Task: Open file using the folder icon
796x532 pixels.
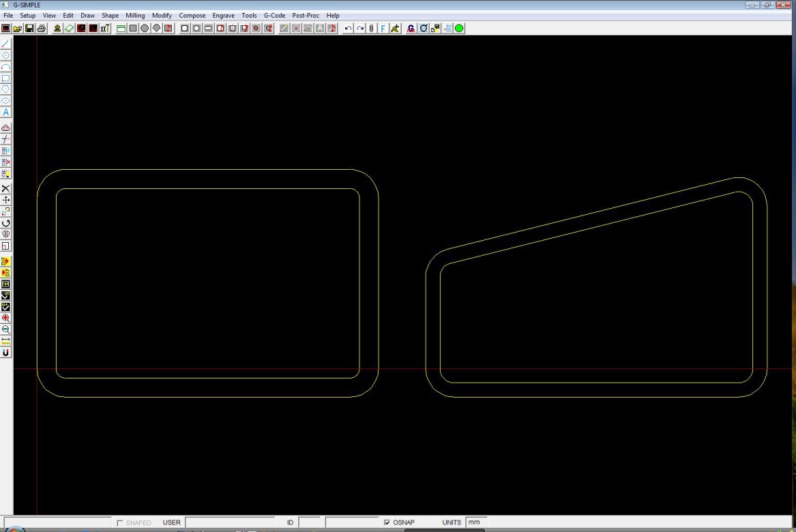Action: (x=18, y=29)
